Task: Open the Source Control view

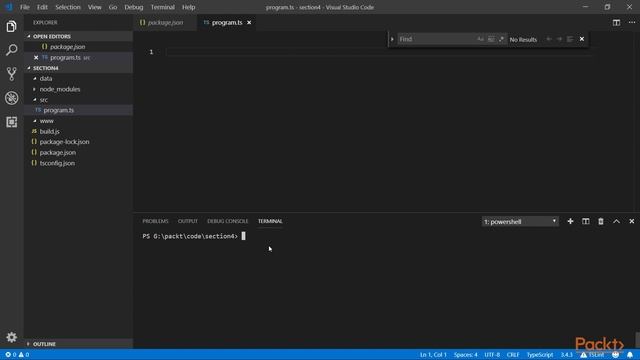Action: click(11, 74)
